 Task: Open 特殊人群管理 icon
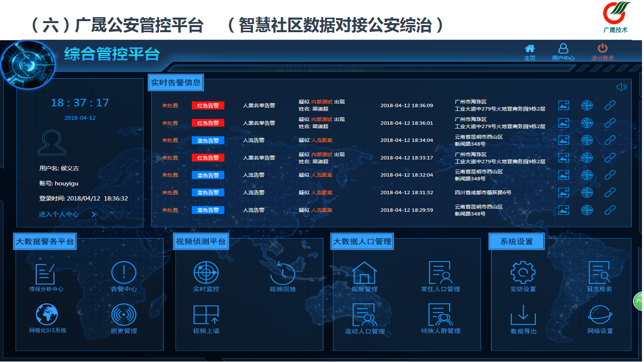point(440,315)
